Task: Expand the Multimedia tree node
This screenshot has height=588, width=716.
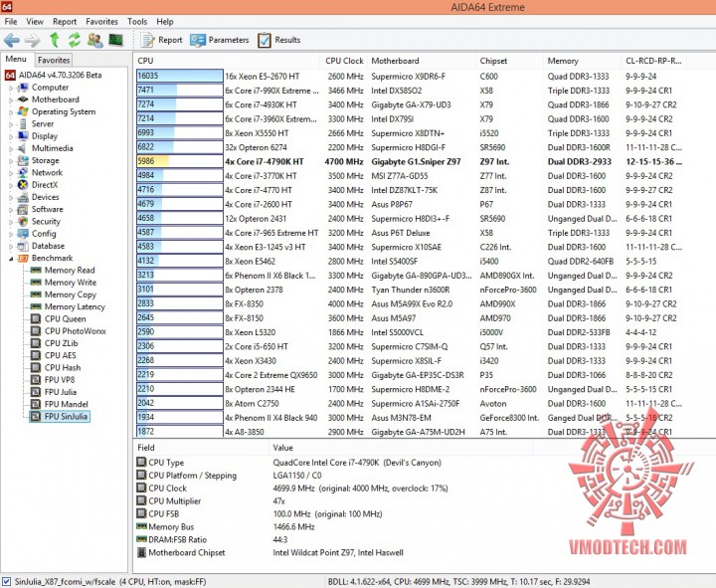Action: pos(11,148)
